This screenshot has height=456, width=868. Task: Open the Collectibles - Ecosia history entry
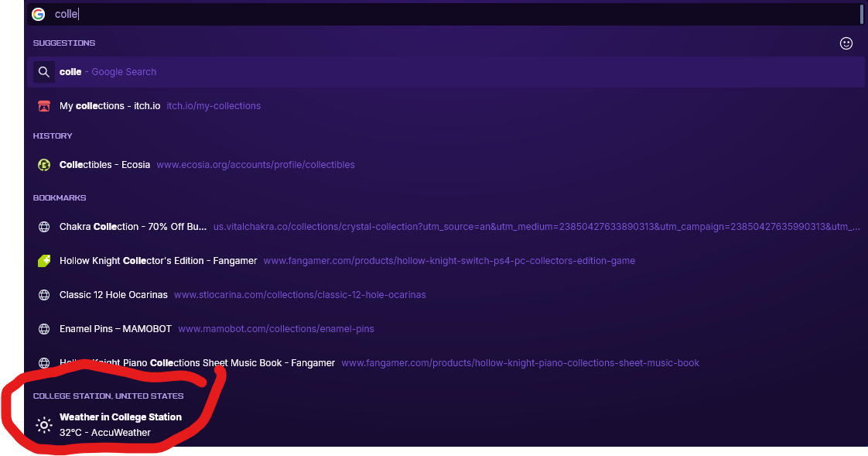pyautogui.click(x=446, y=165)
